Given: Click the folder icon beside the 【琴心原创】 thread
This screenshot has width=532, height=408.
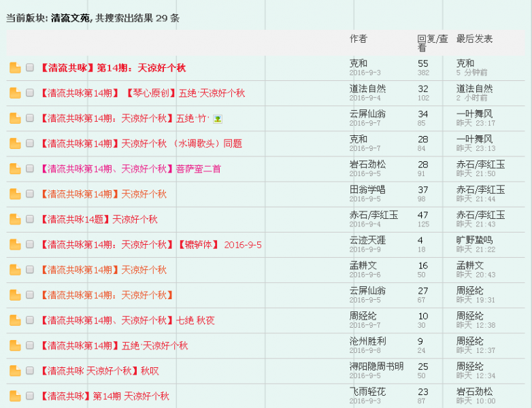Looking at the screenshot, I should tap(15, 93).
